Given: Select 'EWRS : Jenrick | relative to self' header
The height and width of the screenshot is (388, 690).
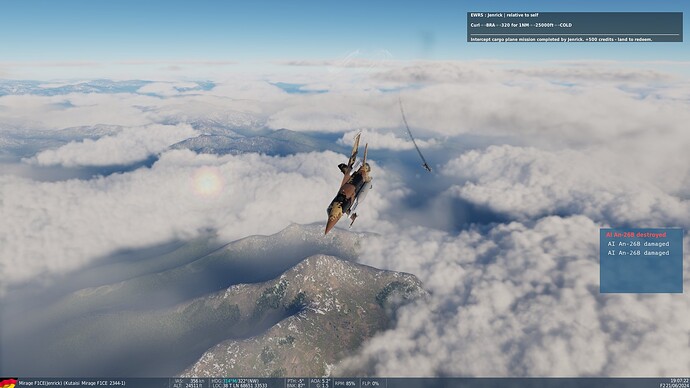Looking at the screenshot, I should coord(504,15).
